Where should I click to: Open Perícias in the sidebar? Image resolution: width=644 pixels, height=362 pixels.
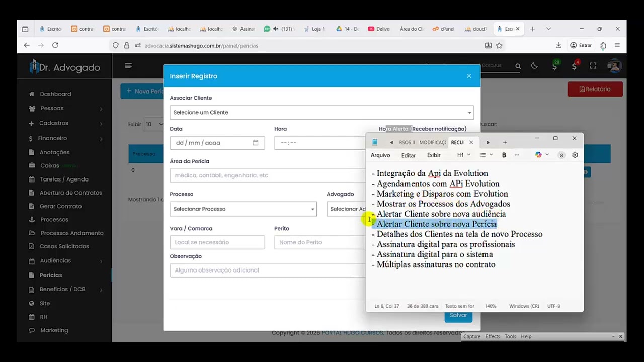click(x=51, y=275)
